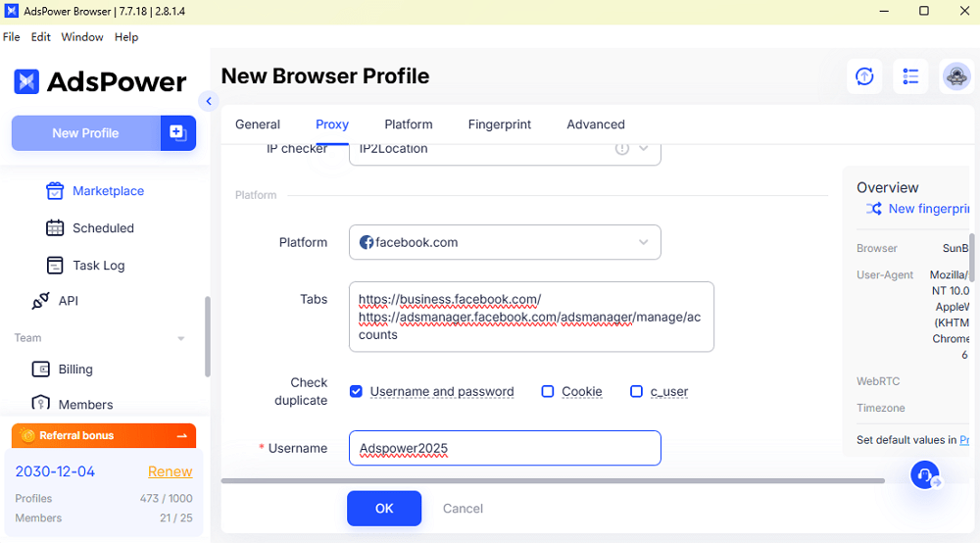Image resolution: width=980 pixels, height=543 pixels.
Task: Click the AdsPower logo
Action: click(x=100, y=81)
